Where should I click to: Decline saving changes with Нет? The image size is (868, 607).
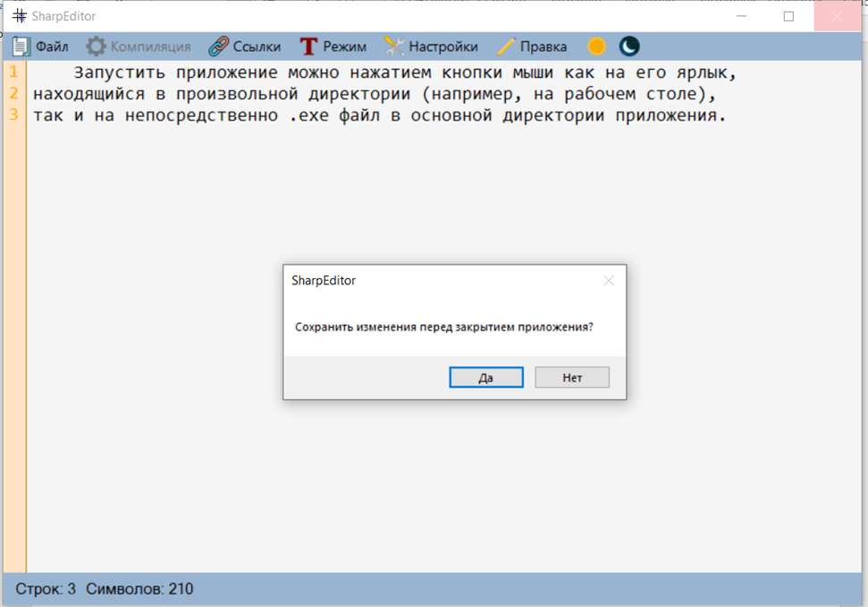(x=571, y=376)
